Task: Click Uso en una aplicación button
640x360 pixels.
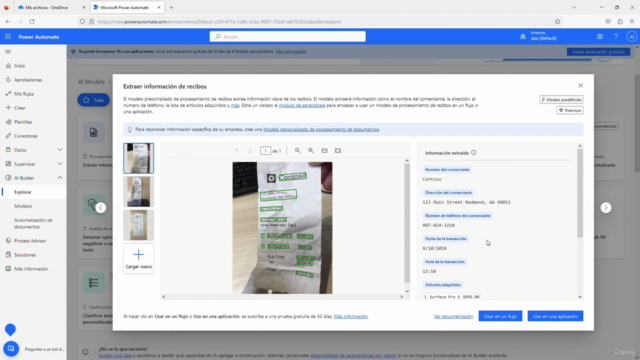Action: point(555,316)
